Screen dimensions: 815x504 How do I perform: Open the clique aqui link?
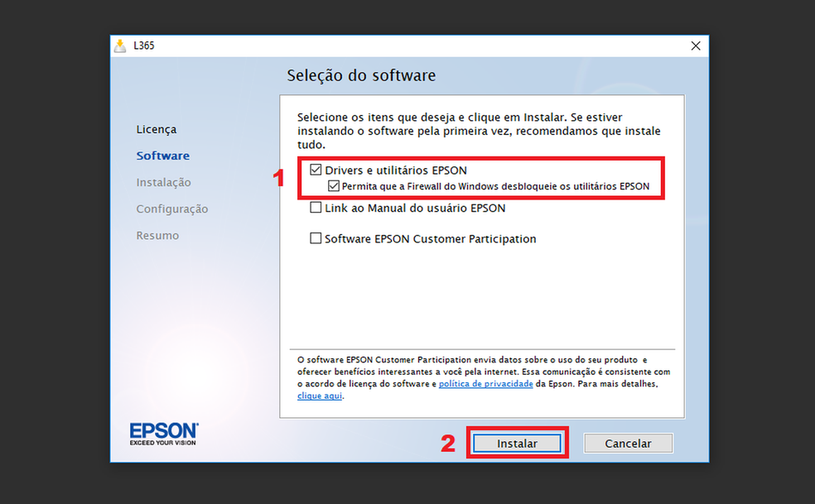pyautogui.click(x=319, y=395)
